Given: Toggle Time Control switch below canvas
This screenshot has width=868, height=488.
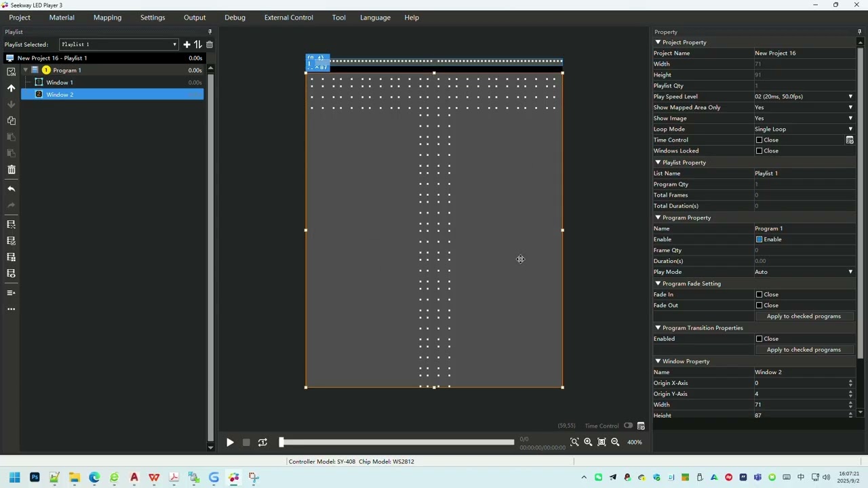Looking at the screenshot, I should (628, 426).
